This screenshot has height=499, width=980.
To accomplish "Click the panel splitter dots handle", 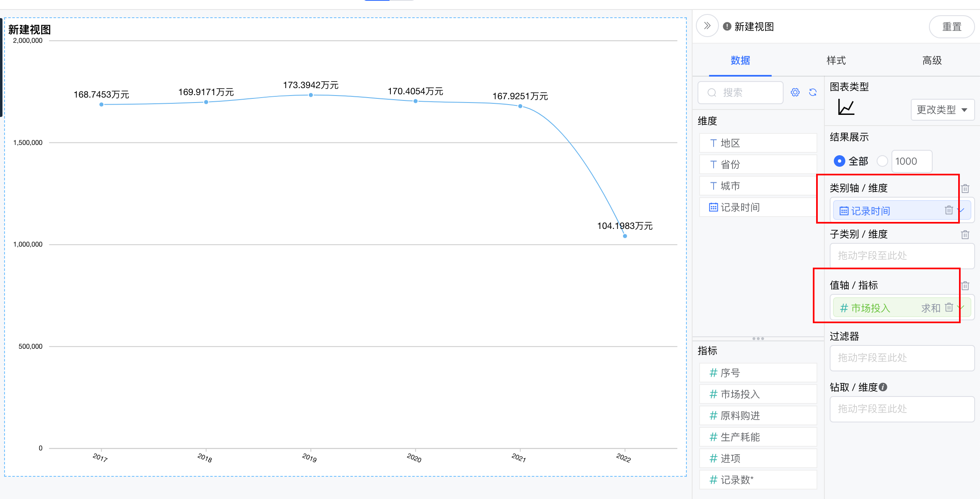I will click(x=758, y=338).
